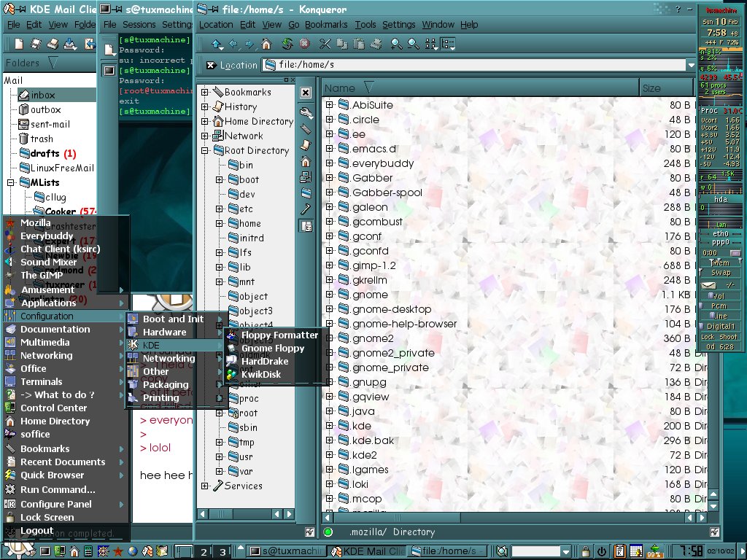Expand the History tree node in sidebar
747x560 pixels.
(205, 106)
